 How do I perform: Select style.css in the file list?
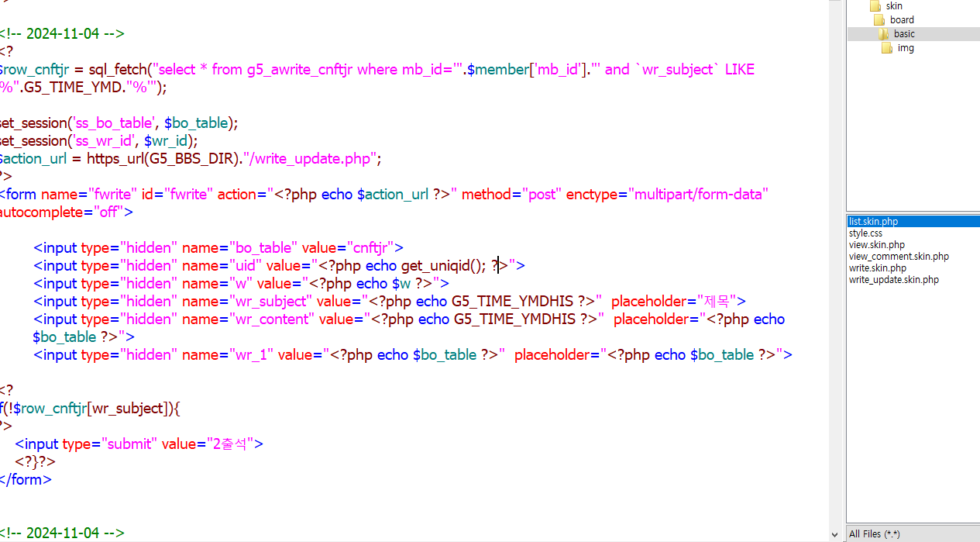point(865,233)
